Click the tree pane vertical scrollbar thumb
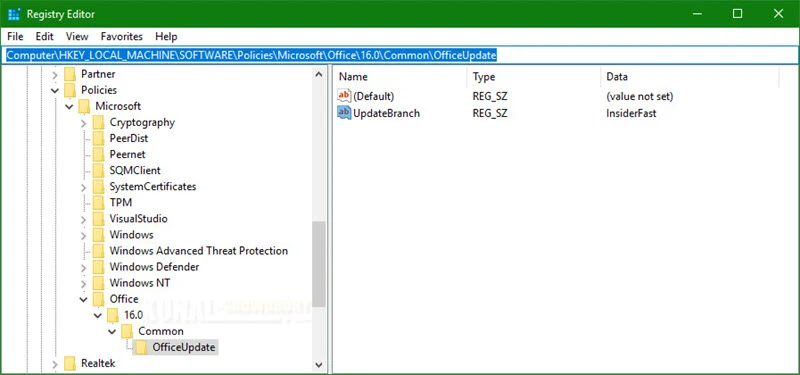This screenshot has height=375, width=800. tap(319, 264)
